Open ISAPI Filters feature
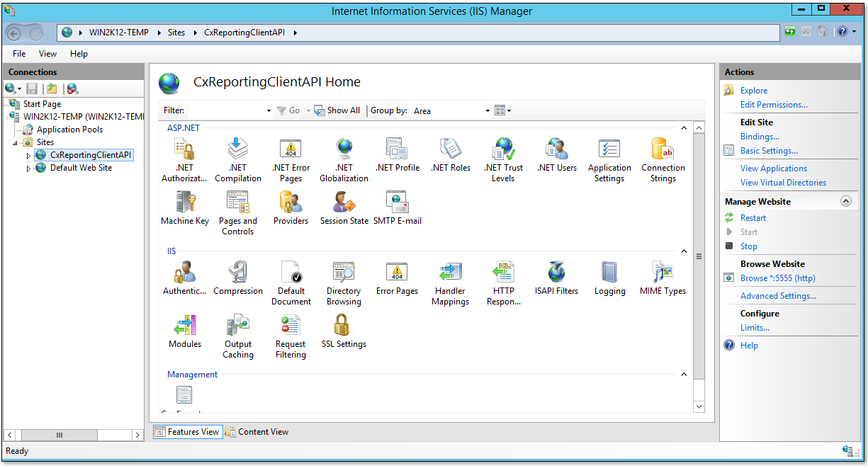The width and height of the screenshot is (868, 468). [556, 278]
